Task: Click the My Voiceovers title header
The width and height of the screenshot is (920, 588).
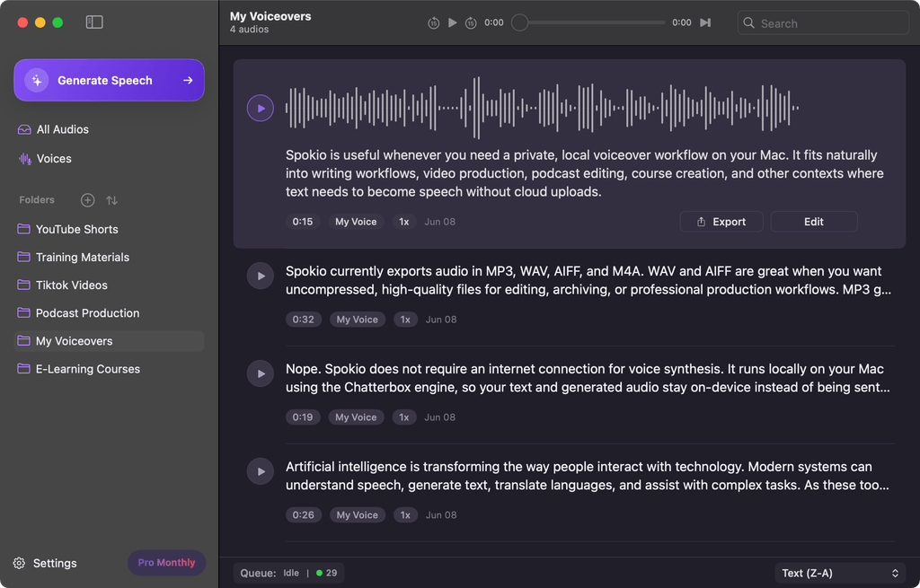Action: tap(270, 16)
